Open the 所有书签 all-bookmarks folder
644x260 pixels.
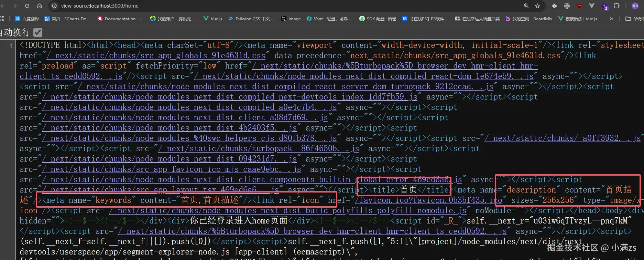[x=634, y=19]
